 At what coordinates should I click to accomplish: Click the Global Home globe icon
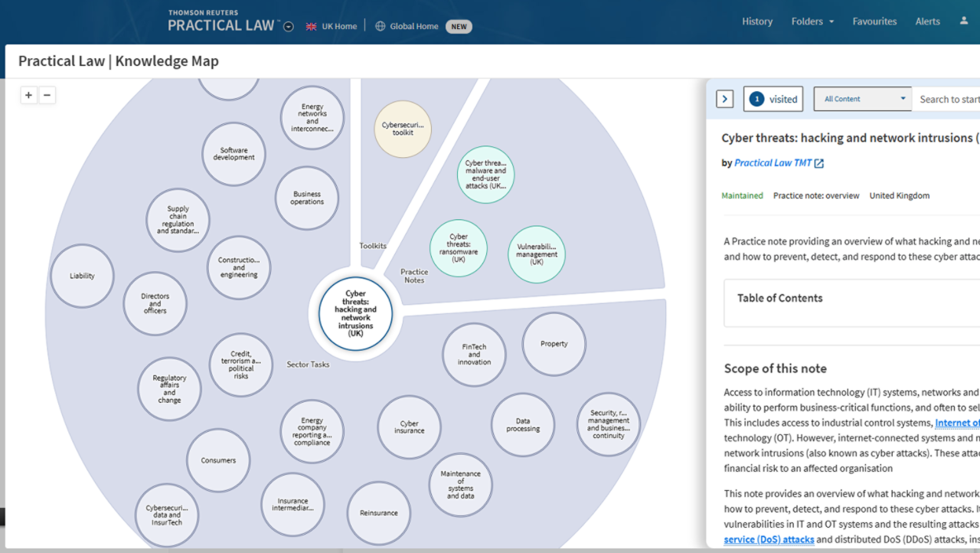[x=380, y=26]
